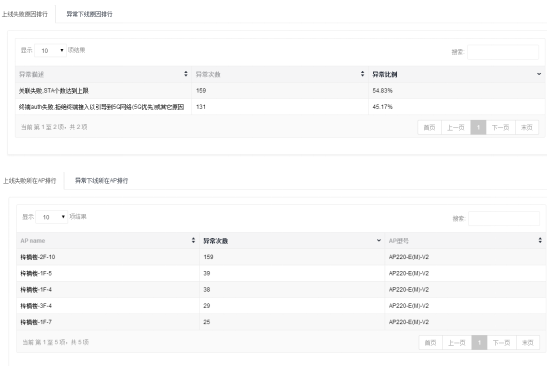The width and height of the screenshot is (547, 366).
Task: Select the AP name ending 1F-4
Action: click(x=36, y=290)
